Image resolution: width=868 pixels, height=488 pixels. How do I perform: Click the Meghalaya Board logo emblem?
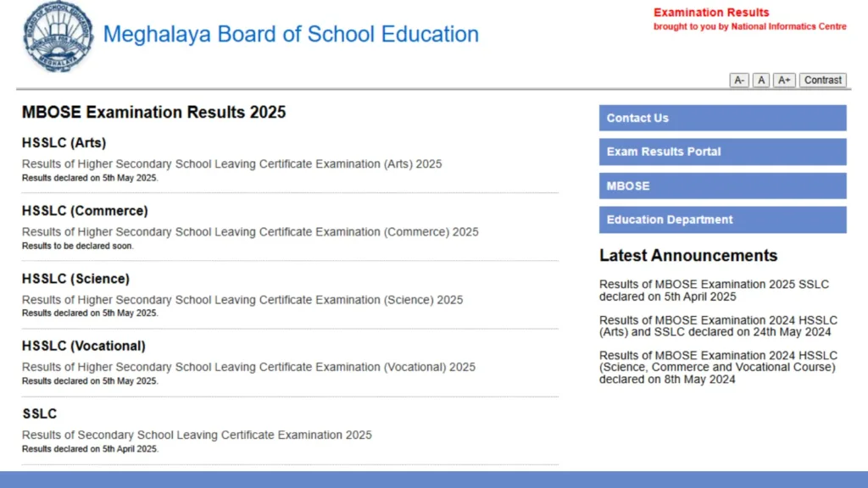(x=59, y=36)
